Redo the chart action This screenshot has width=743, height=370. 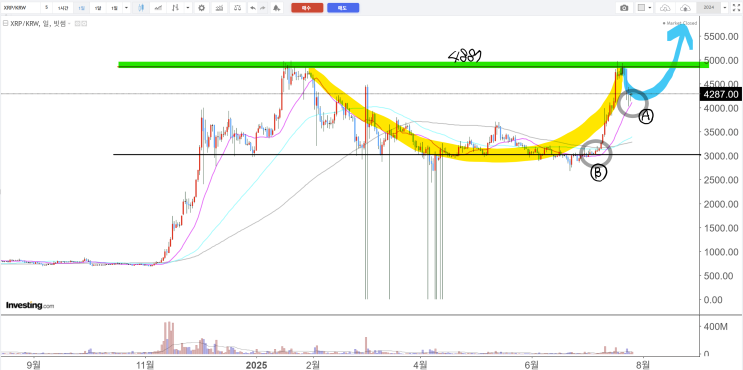262,8
